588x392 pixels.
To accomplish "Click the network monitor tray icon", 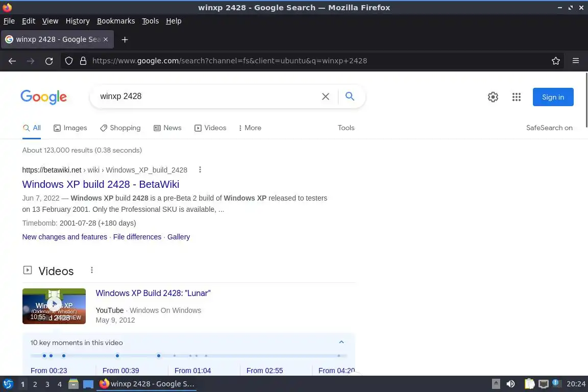I will point(544,384).
